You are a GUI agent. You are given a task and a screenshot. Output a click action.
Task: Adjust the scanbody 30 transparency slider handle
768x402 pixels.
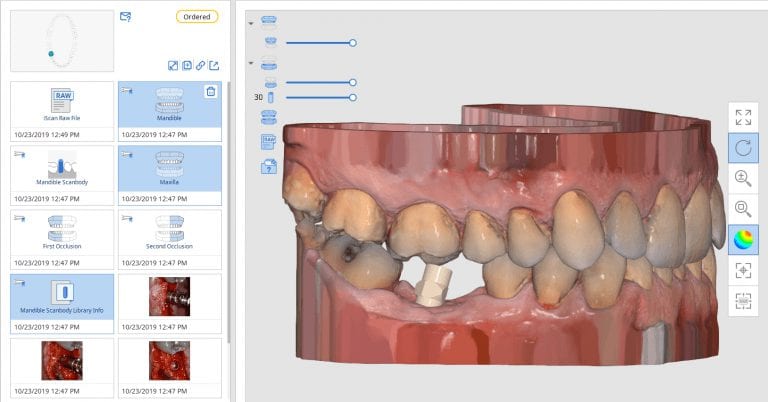tap(353, 97)
